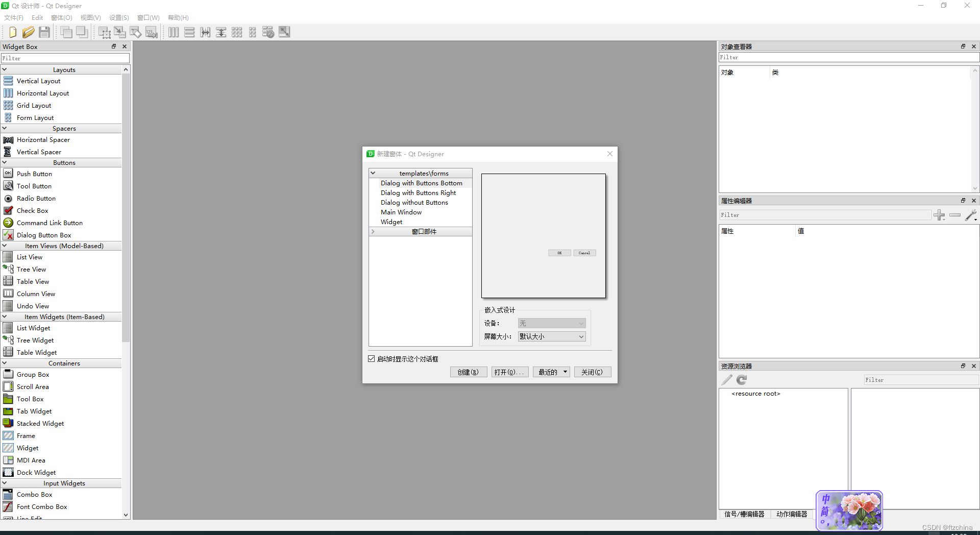Click the Open form folder icon
Image resolution: width=980 pixels, height=535 pixels.
tap(28, 32)
